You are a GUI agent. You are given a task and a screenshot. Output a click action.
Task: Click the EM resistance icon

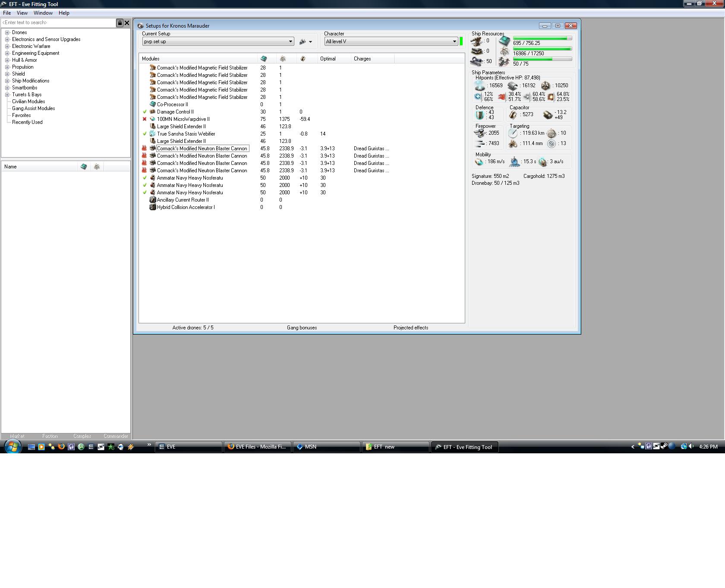click(x=478, y=97)
